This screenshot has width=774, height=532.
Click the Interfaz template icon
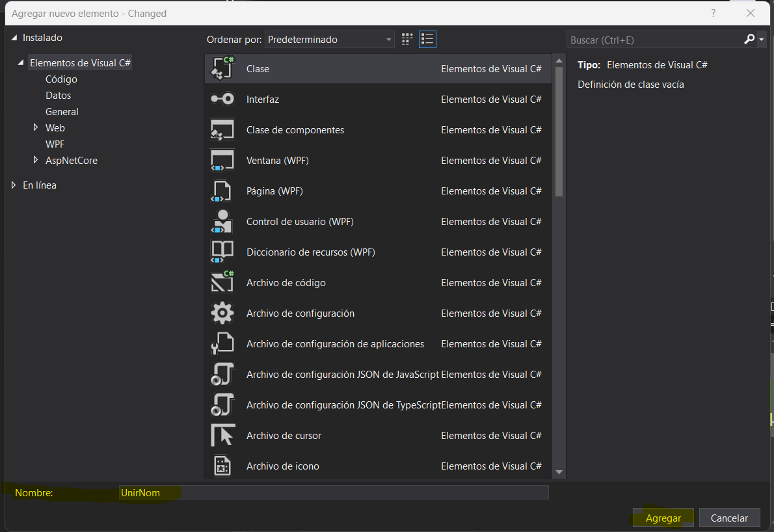click(222, 99)
